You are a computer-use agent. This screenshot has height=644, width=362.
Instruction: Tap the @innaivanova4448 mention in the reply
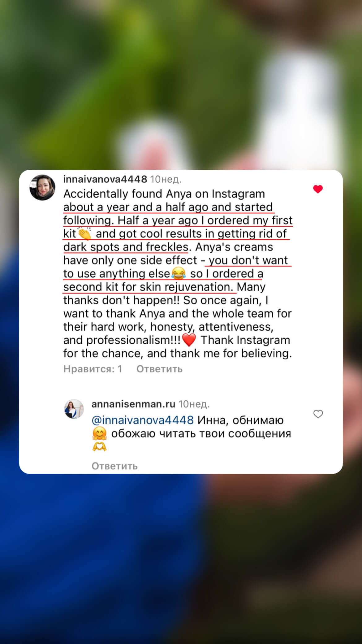(x=143, y=420)
